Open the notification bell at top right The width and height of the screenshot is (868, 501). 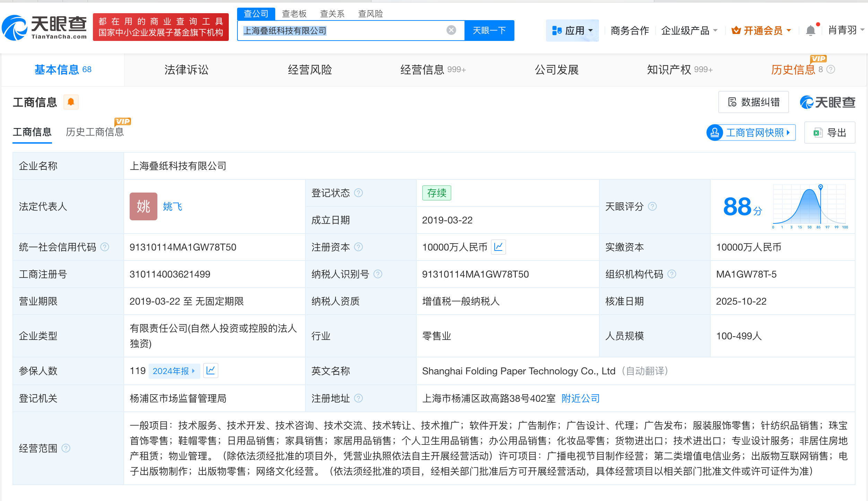click(x=810, y=30)
